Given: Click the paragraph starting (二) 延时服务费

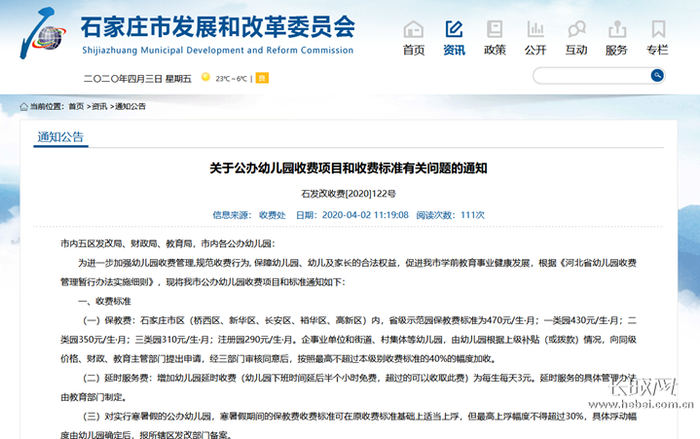Looking at the screenshot, I should [x=349, y=388].
